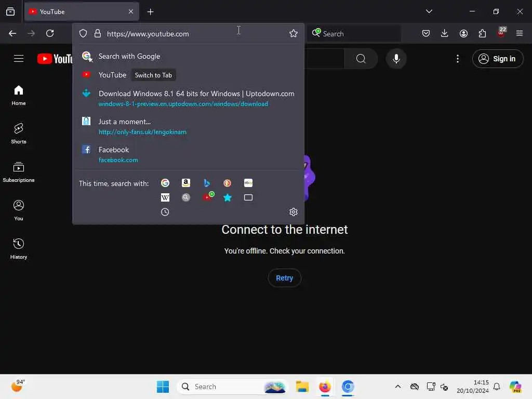Expand the list all tabs chevron
This screenshot has height=399, width=532.
tap(429, 11)
